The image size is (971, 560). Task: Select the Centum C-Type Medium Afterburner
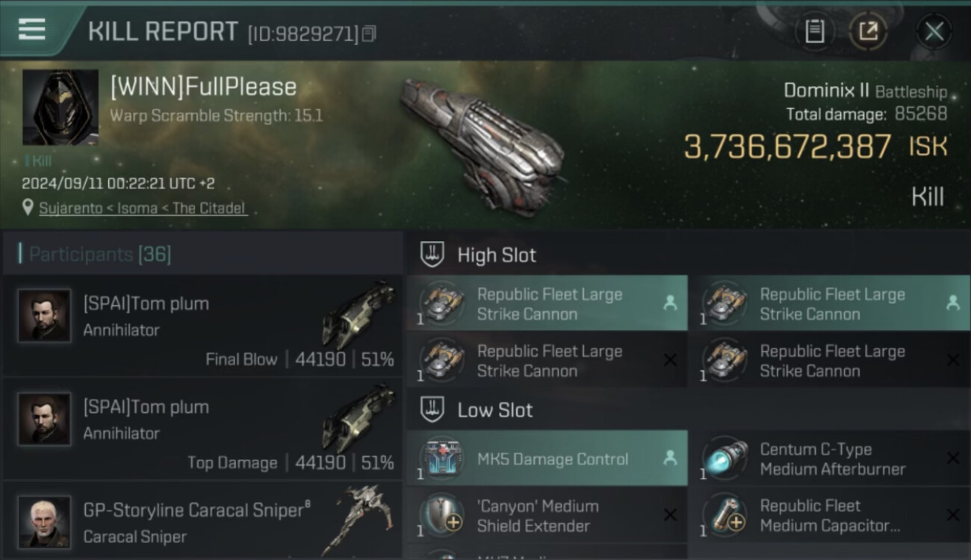[x=832, y=459]
